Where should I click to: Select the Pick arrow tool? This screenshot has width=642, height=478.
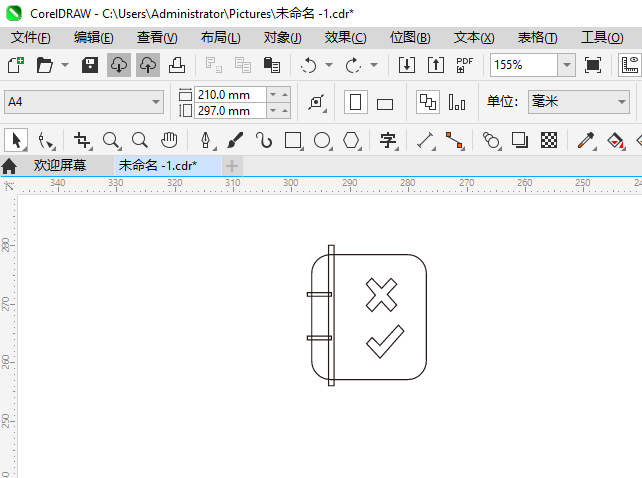click(x=16, y=140)
